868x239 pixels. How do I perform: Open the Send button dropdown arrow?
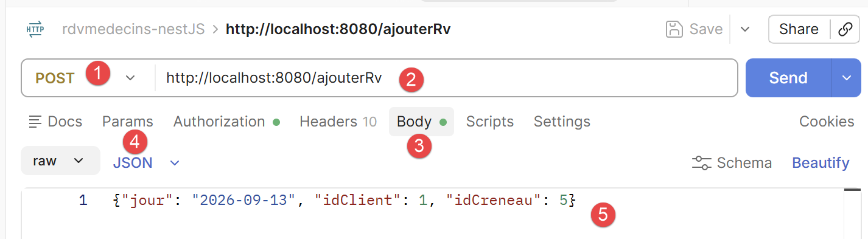coord(847,78)
